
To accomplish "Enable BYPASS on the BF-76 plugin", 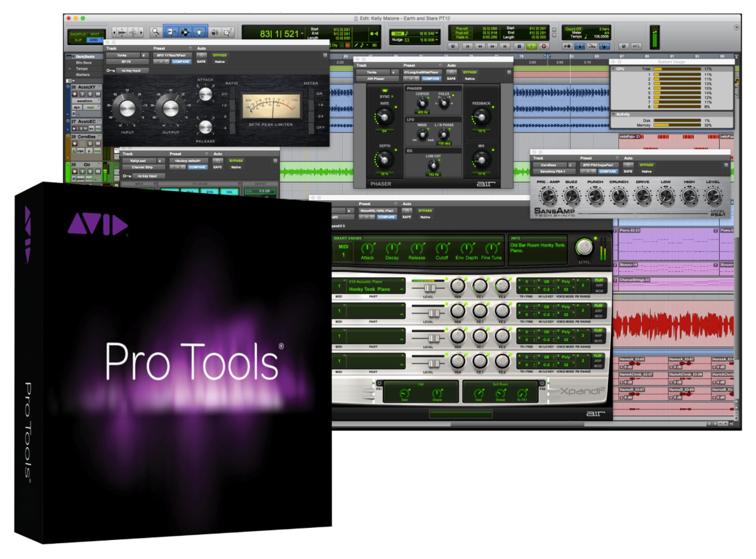I will pos(220,55).
